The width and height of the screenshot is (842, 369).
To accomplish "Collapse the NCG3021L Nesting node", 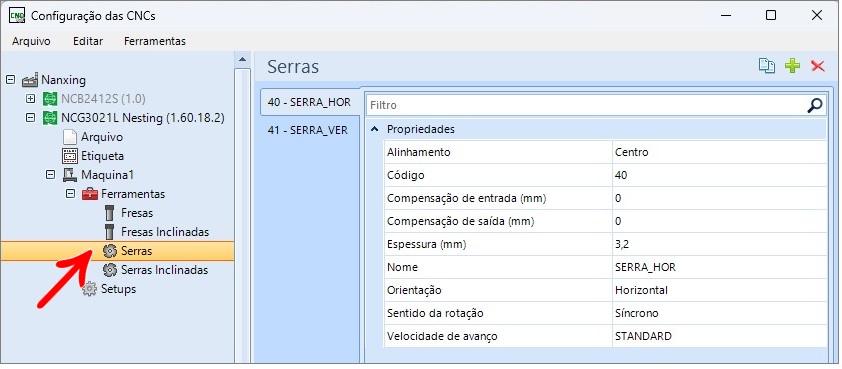I will click(31, 118).
